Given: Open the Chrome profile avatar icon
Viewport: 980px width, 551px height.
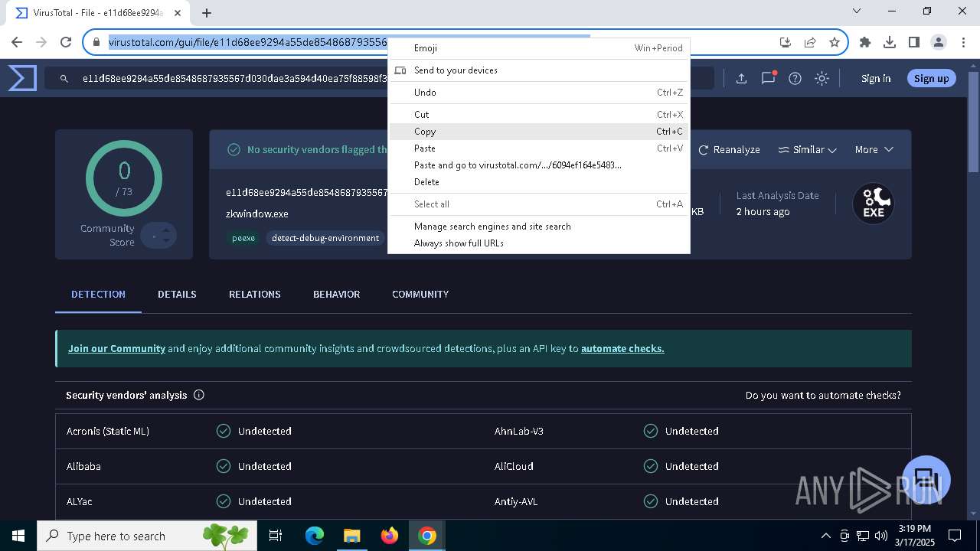Looking at the screenshot, I should click(x=939, y=42).
